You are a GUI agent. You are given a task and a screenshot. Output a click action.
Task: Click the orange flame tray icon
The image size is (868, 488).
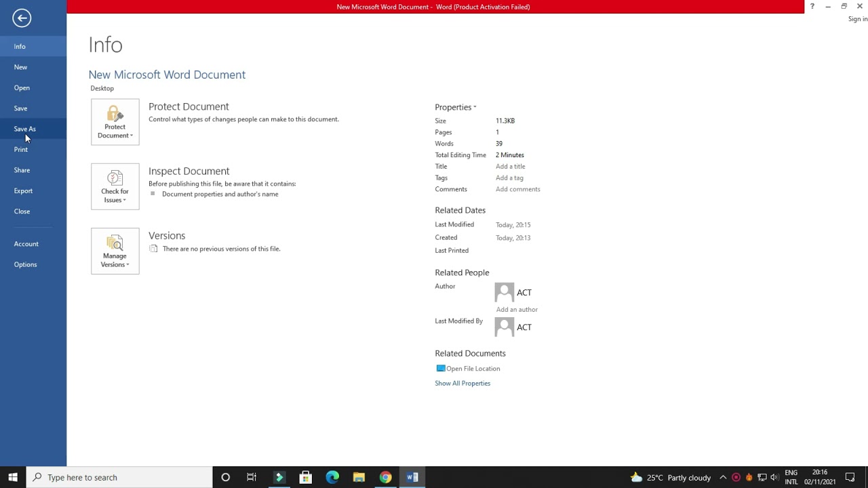click(749, 477)
